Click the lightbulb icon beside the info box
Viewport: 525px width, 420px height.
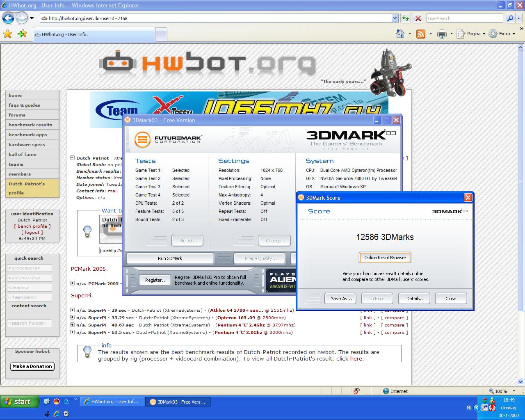[x=87, y=352]
